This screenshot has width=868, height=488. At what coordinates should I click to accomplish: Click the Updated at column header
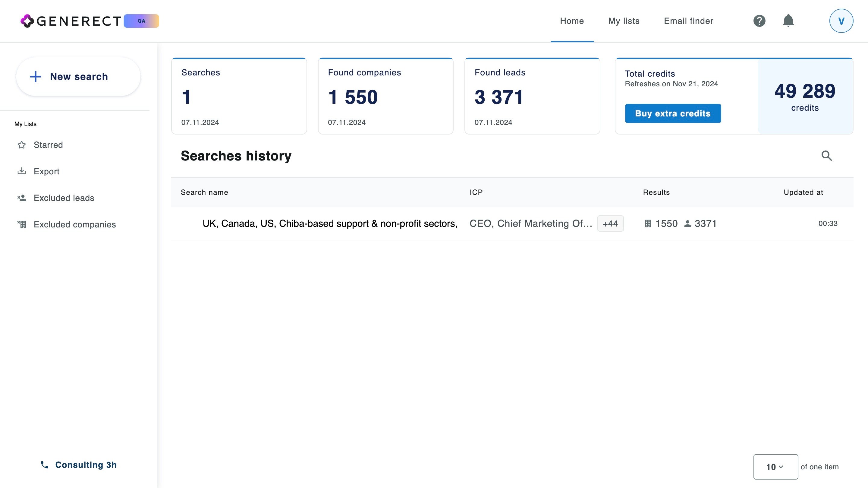click(803, 192)
